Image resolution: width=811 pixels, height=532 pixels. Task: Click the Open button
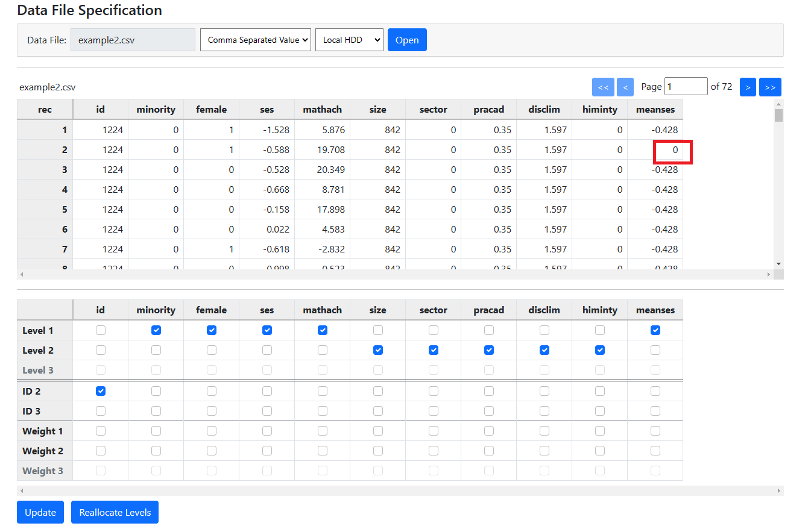point(407,40)
